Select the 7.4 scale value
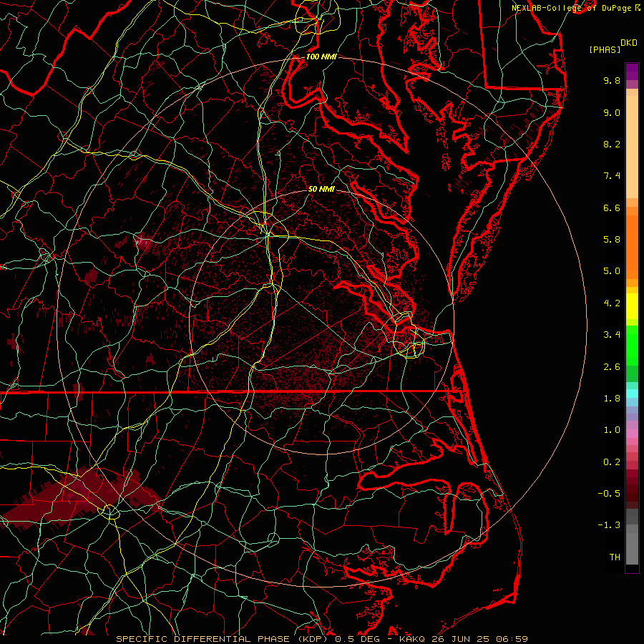 pyautogui.click(x=612, y=176)
